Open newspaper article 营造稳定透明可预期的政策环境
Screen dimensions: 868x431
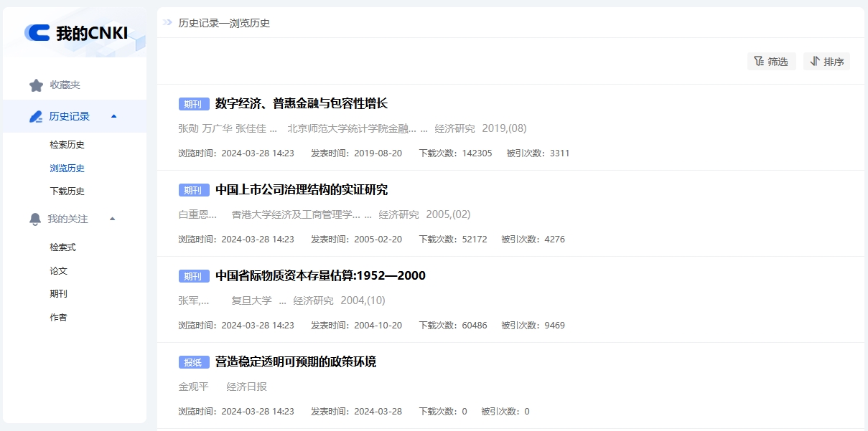point(295,362)
